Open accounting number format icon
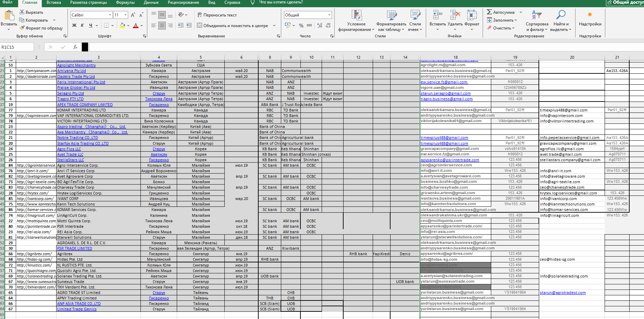Viewport: 644px width, 319px height. tap(288, 25)
